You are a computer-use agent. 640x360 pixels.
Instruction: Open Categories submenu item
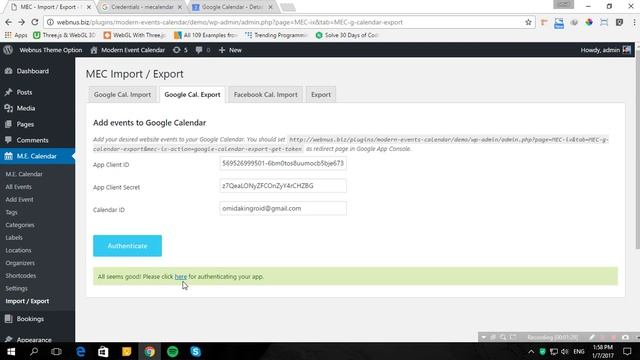coord(20,225)
